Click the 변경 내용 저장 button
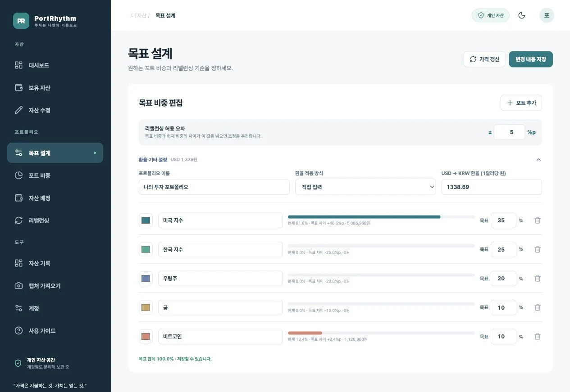 [x=531, y=59]
